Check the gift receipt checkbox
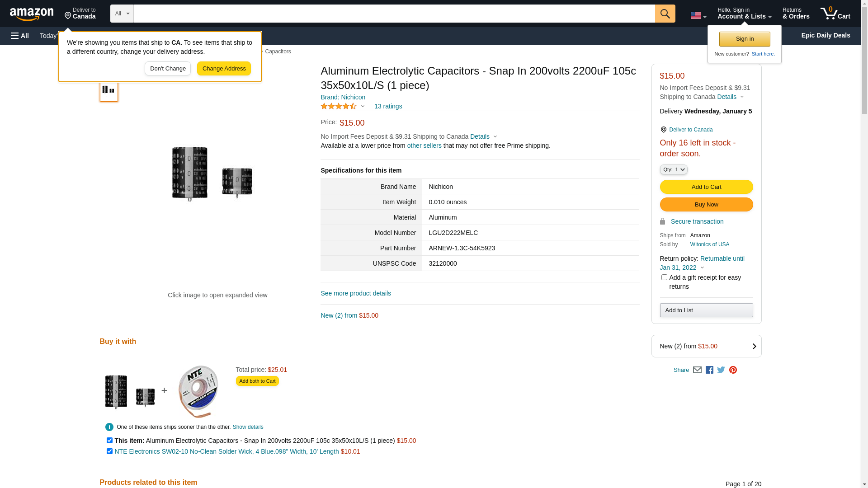Screen dimensions: 868x488 coord(664,277)
